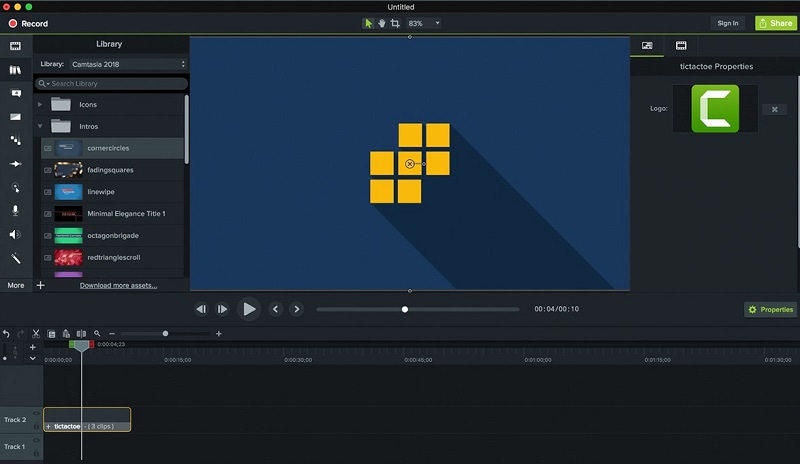
Task: Undo the last action
Action: pyautogui.click(x=6, y=334)
